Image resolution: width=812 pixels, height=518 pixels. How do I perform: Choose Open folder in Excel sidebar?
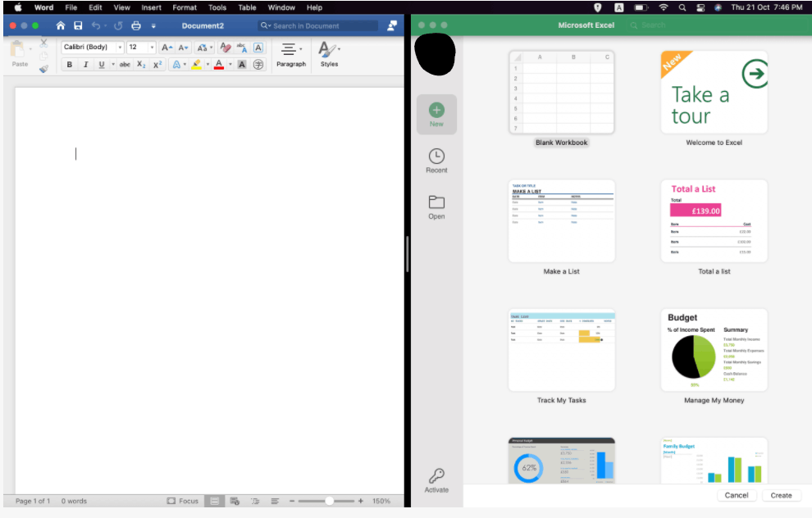tap(436, 207)
